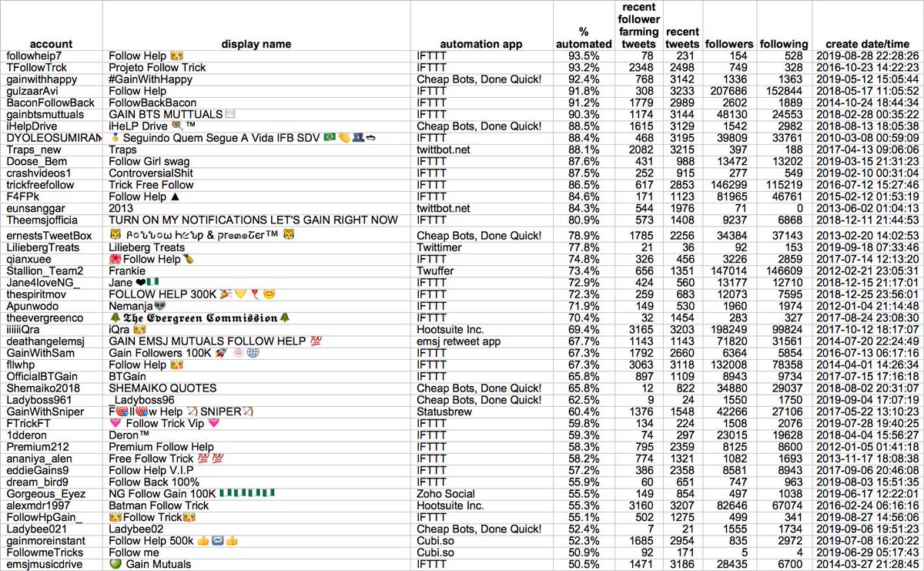
Task: Select display name "Projeto Follow Trick"
Action: [x=157, y=68]
